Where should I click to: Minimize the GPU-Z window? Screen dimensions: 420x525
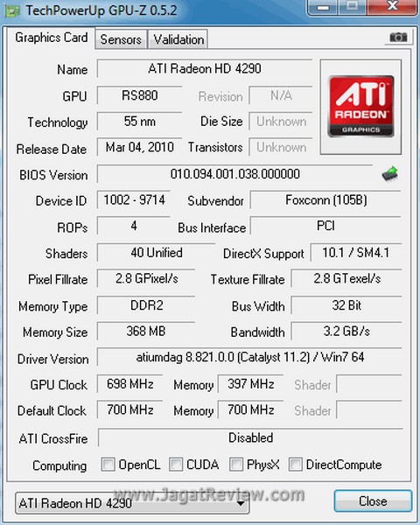[323, 7]
